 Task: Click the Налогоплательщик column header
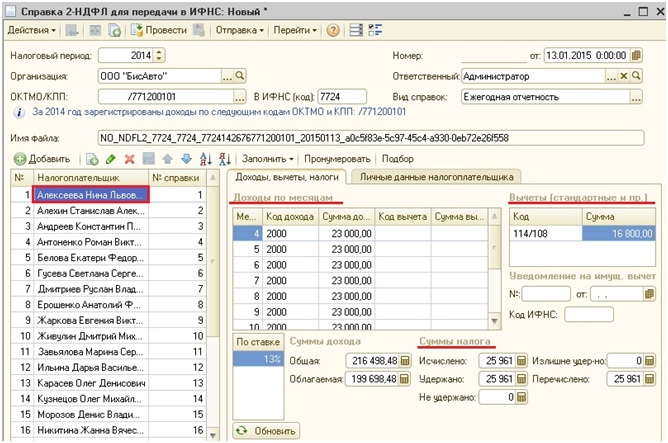click(91, 178)
